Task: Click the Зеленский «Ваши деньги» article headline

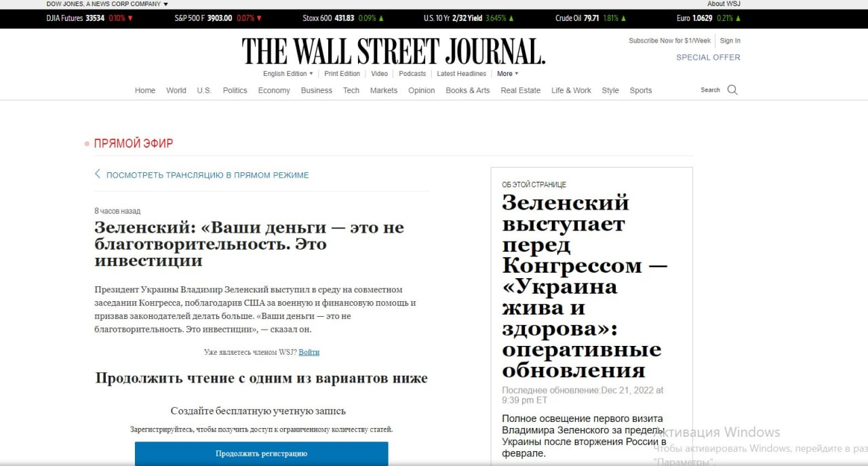Action: click(x=249, y=244)
